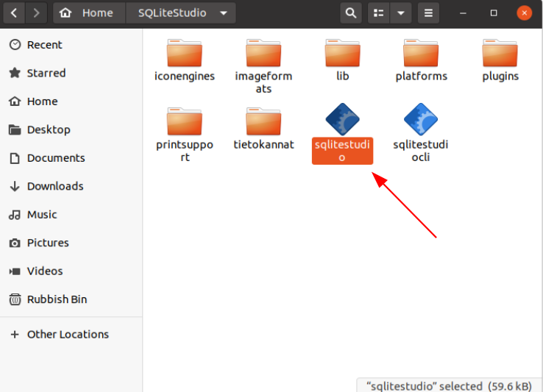Open Recent in the sidebar

(x=45, y=45)
